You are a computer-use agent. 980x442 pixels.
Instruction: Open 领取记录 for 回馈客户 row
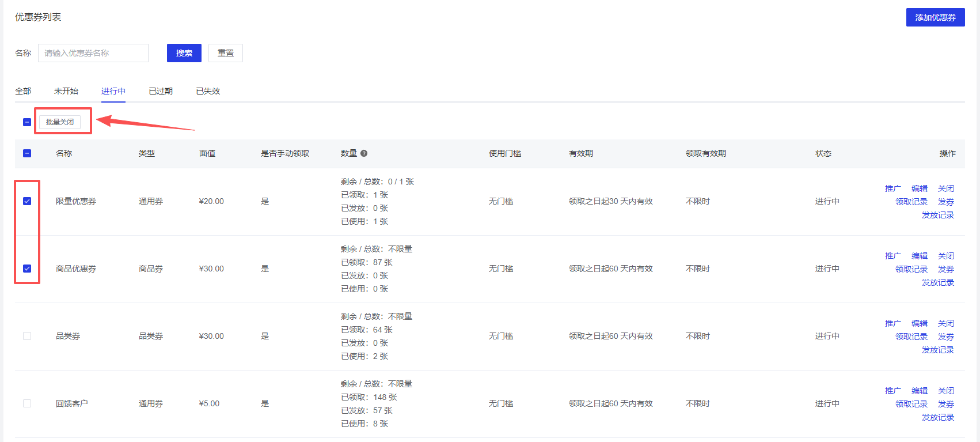911,404
